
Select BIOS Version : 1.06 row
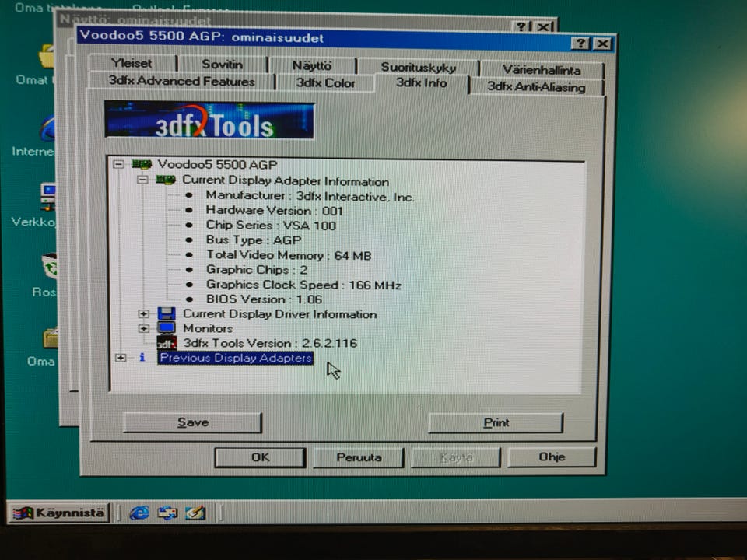(264, 299)
